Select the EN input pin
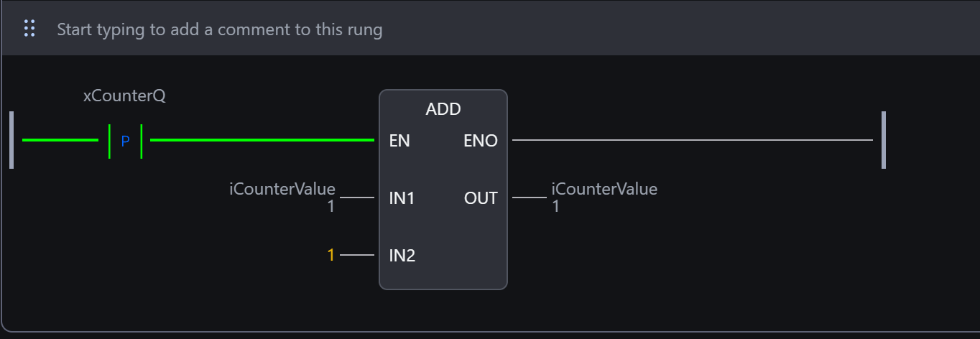 click(399, 141)
